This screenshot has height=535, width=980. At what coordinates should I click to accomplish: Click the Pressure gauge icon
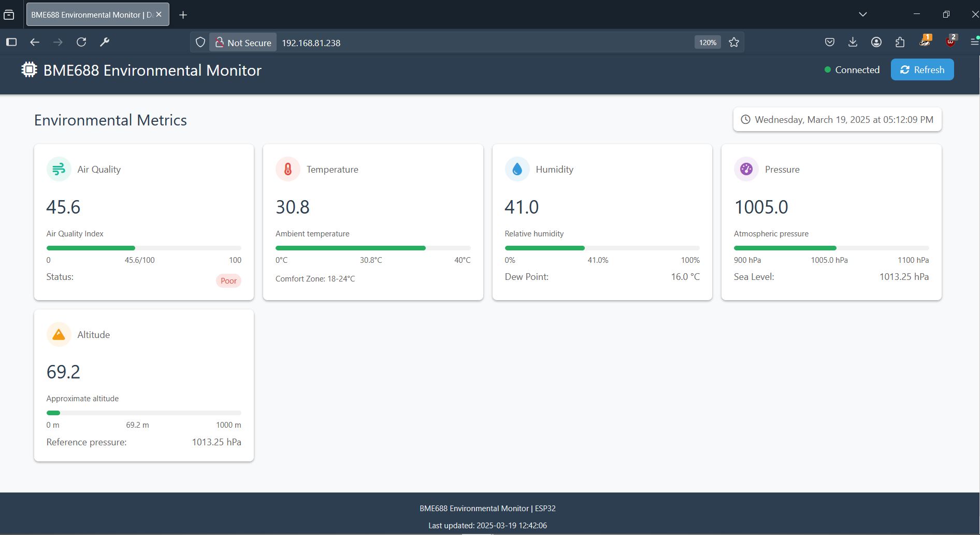click(x=746, y=169)
